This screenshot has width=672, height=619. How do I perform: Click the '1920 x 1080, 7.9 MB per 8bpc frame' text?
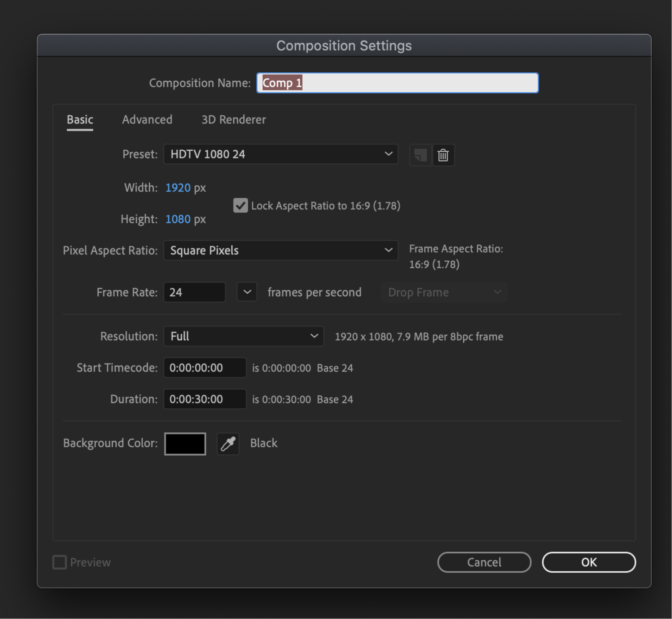[x=419, y=337]
